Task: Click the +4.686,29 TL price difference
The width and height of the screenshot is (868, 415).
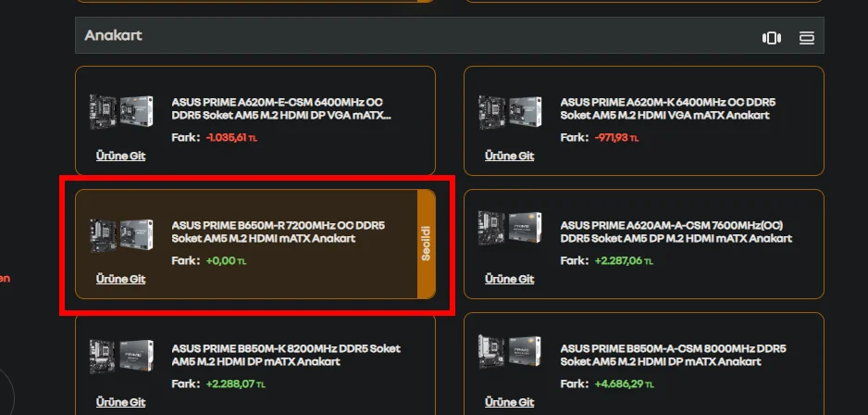Action: (x=624, y=384)
